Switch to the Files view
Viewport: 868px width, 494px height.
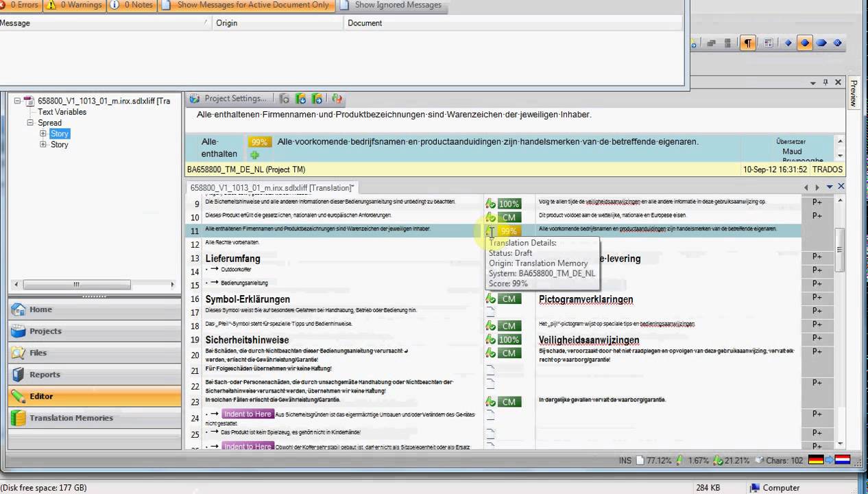pyautogui.click(x=95, y=353)
